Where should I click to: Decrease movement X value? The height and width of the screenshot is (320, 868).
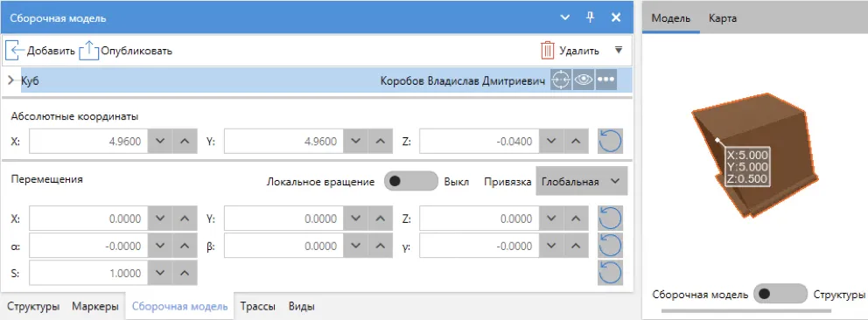click(160, 219)
